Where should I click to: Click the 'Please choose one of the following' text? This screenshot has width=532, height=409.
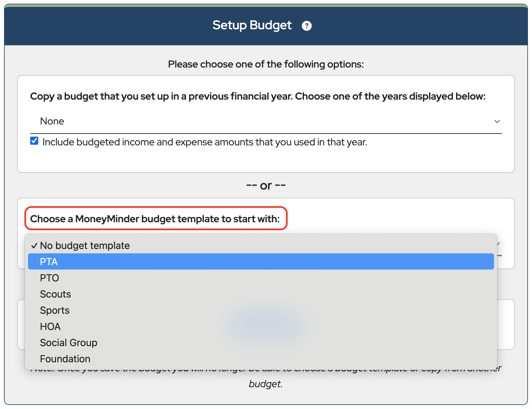[266, 64]
